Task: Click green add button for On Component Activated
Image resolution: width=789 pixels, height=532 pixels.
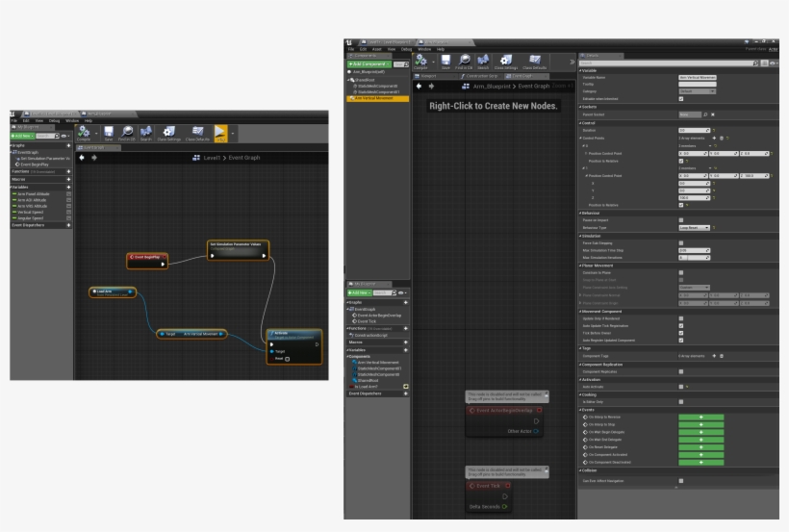Action: [700, 454]
